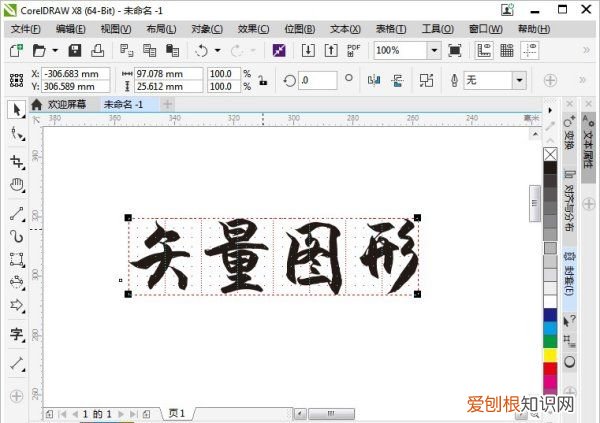Expand the standard toolbar overflow chevron
Viewport: 600px width, 423px height.
[x=586, y=50]
